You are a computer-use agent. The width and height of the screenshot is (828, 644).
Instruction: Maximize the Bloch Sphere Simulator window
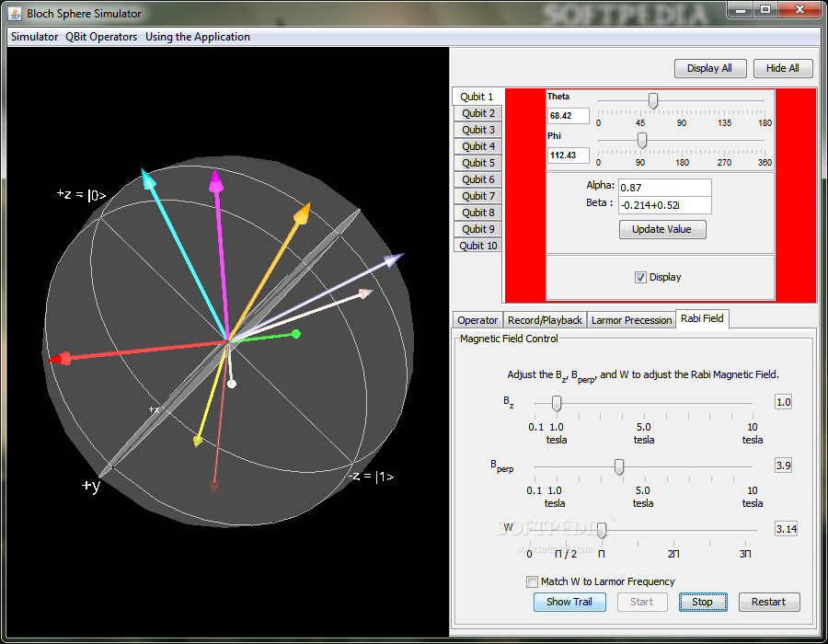pos(765,9)
